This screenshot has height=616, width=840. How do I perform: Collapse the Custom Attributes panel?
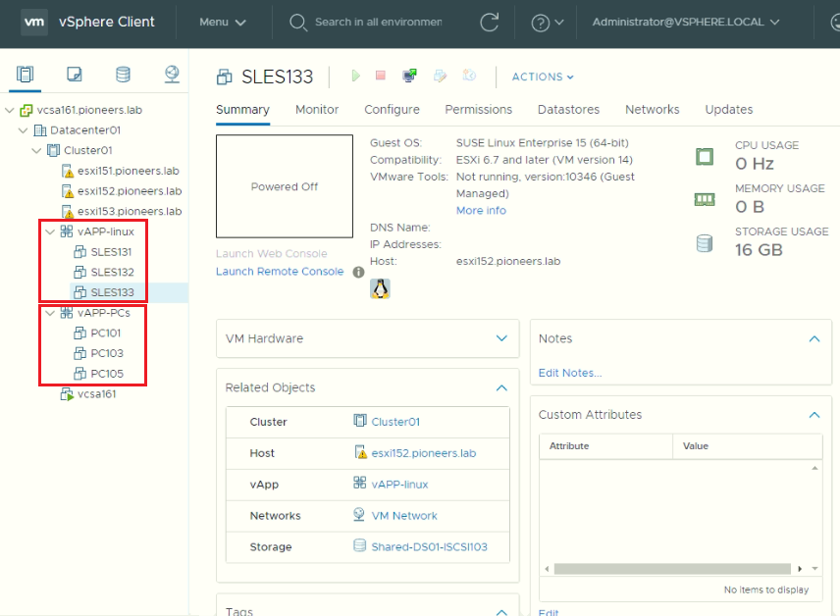(814, 415)
